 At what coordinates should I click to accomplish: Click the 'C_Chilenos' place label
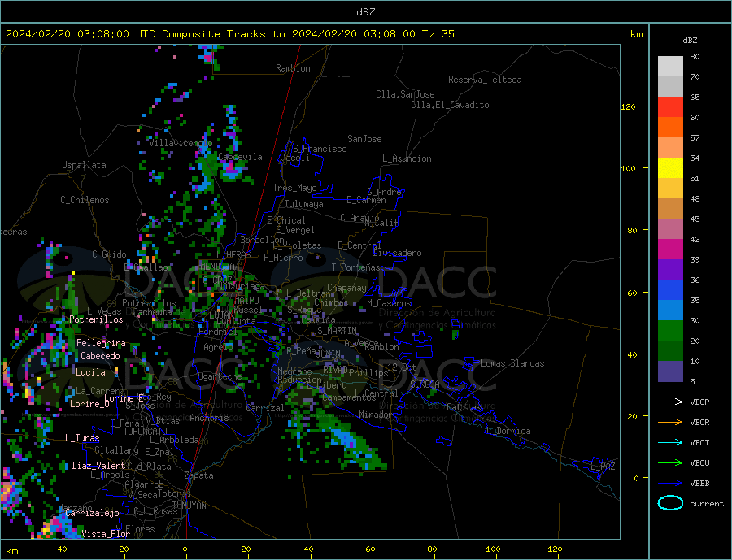pos(85,200)
